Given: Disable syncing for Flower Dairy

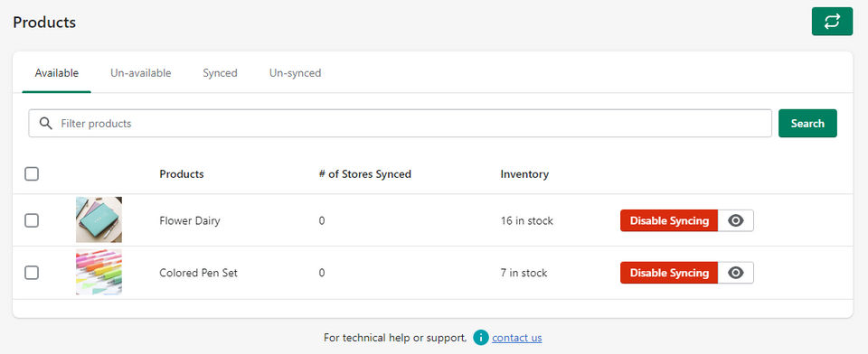Looking at the screenshot, I should pos(669,220).
